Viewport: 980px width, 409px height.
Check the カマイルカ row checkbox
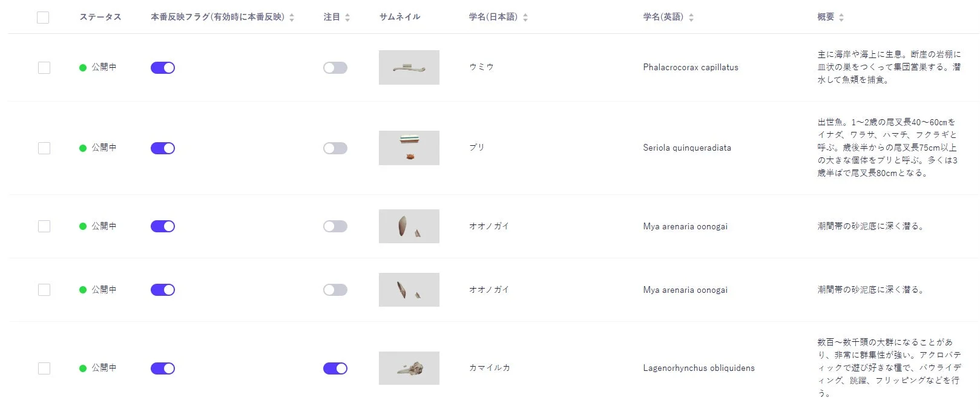[43, 368]
